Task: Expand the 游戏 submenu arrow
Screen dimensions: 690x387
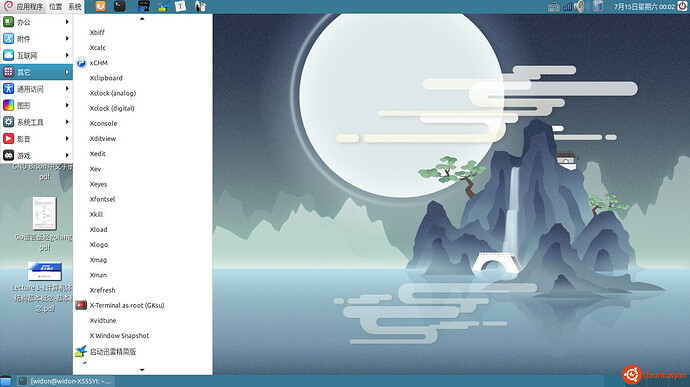Action: pos(67,155)
